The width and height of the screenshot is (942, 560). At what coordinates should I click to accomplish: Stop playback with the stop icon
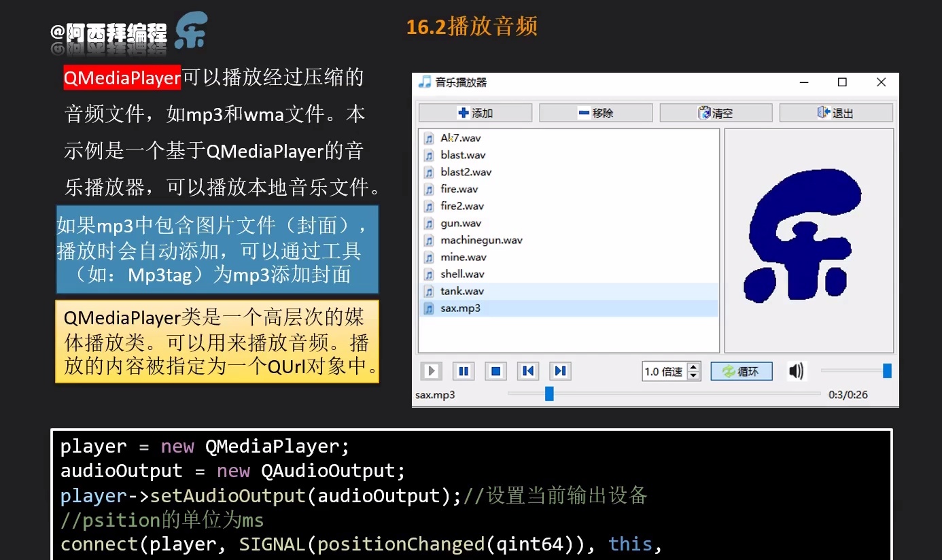pyautogui.click(x=495, y=370)
